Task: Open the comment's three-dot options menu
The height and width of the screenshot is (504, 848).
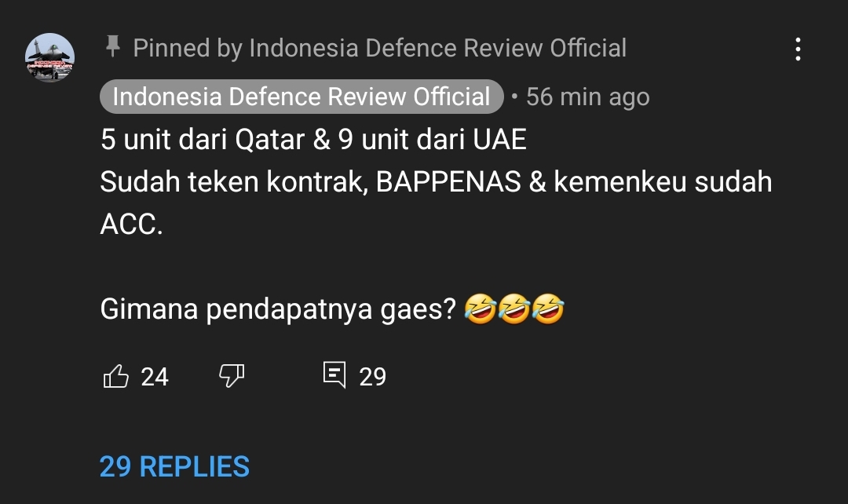Action: 798,49
